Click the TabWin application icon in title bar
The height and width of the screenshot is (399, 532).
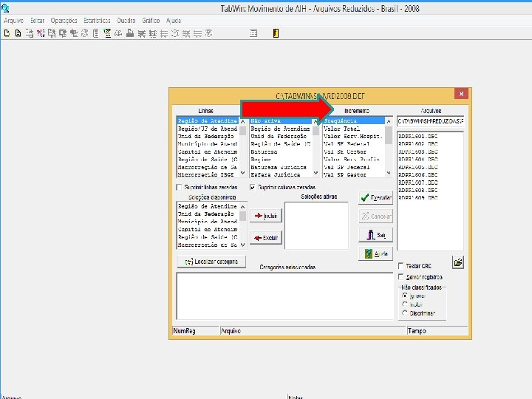pyautogui.click(x=5, y=8)
